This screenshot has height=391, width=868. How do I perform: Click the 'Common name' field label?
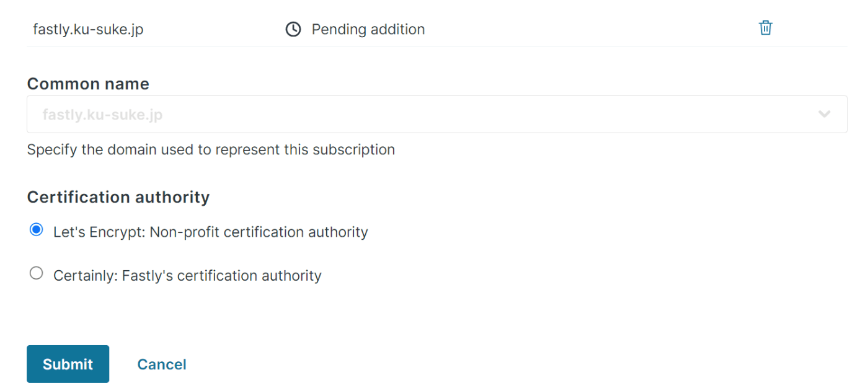pos(88,84)
